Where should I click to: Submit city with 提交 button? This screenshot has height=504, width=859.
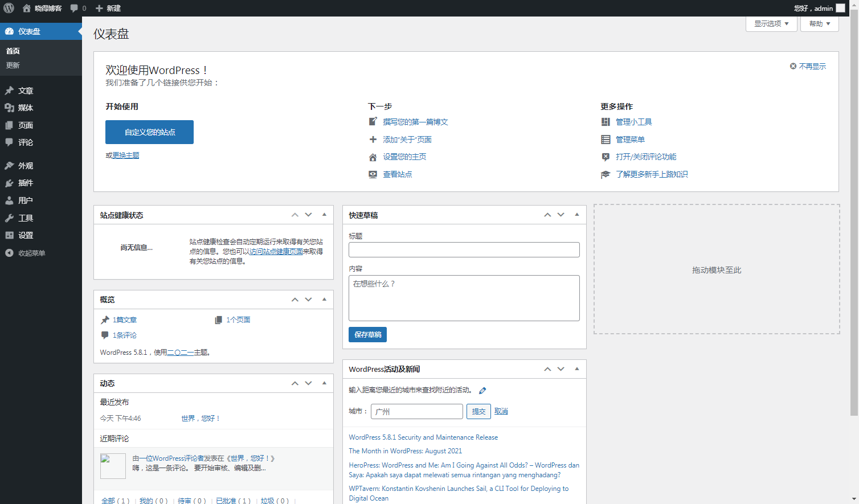478,411
